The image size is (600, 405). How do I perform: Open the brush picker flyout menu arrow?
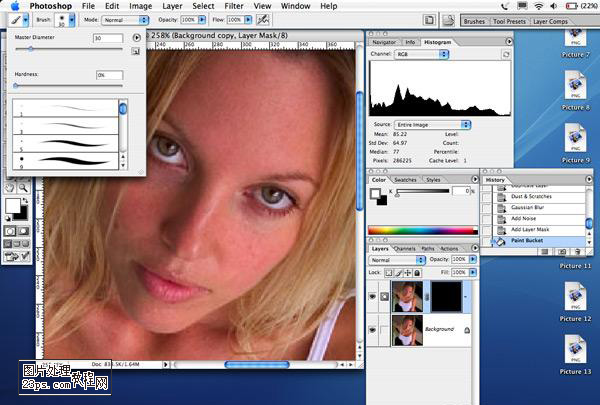(x=137, y=38)
